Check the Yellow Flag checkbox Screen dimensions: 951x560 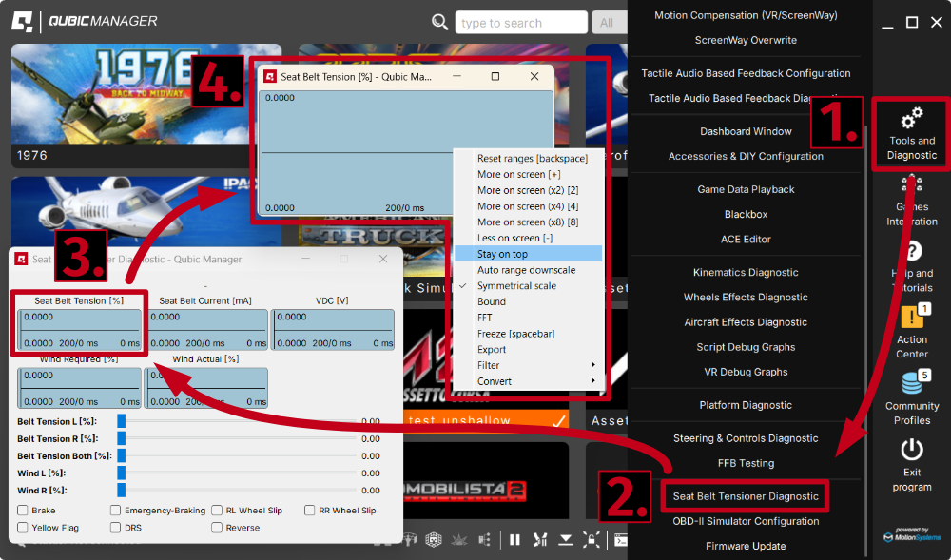click(x=23, y=528)
